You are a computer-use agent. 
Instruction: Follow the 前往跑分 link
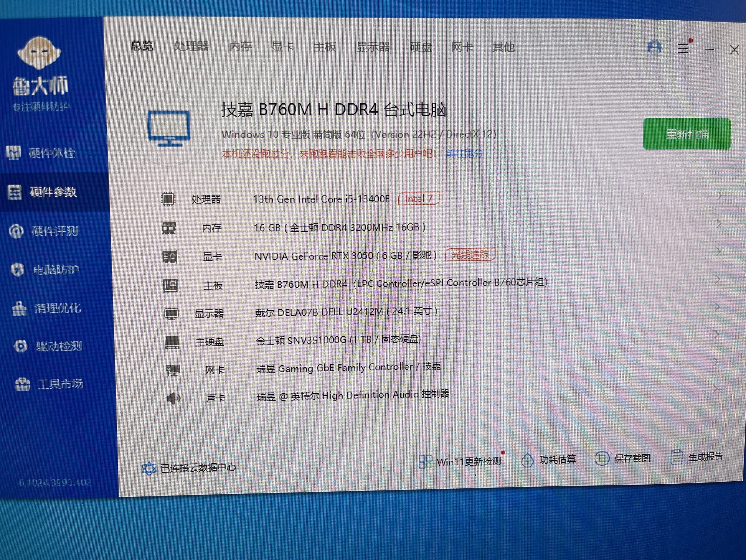pos(464,154)
